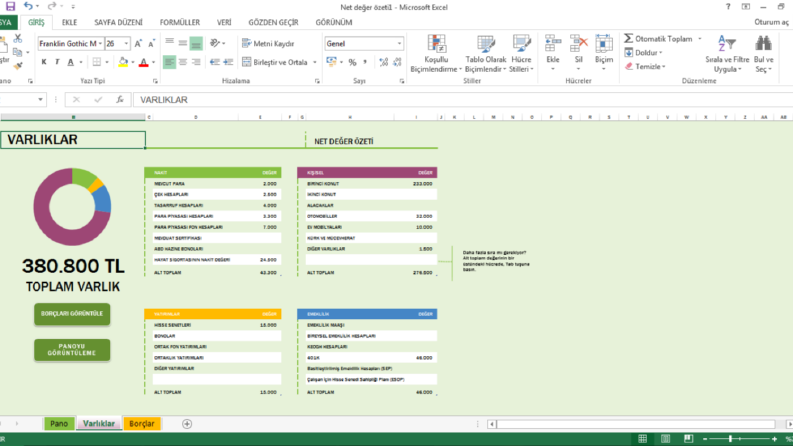Open GÖZDEN GEÇİR tab

point(273,22)
